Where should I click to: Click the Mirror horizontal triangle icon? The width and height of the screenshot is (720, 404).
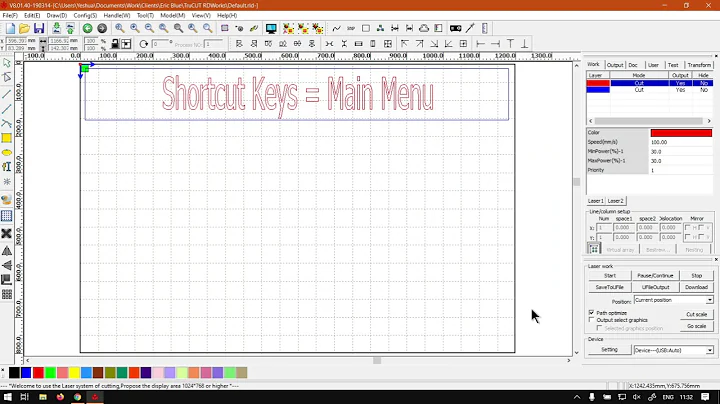coord(6,251)
